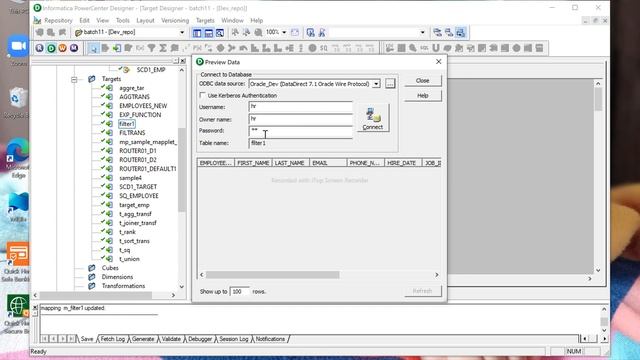
Task: Open the ODBC data source dropdown
Action: coord(376,84)
